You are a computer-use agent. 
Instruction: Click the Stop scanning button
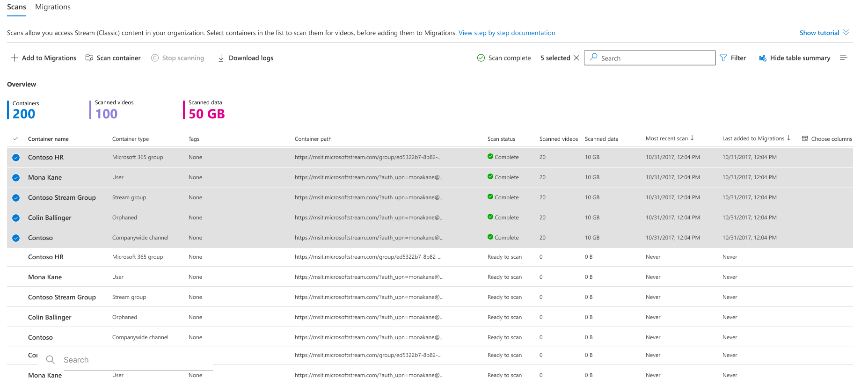[x=178, y=58]
